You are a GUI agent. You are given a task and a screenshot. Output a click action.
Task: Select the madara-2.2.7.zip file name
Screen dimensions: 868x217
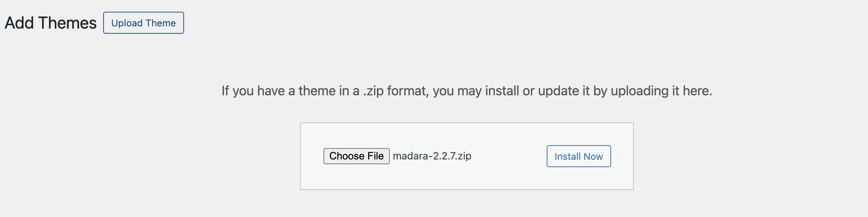pyautogui.click(x=432, y=156)
